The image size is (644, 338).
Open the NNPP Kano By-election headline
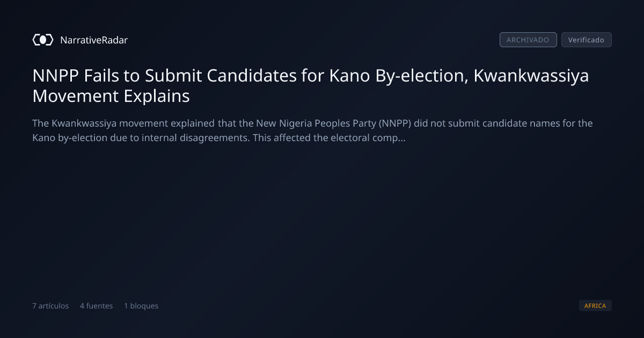[x=311, y=86]
